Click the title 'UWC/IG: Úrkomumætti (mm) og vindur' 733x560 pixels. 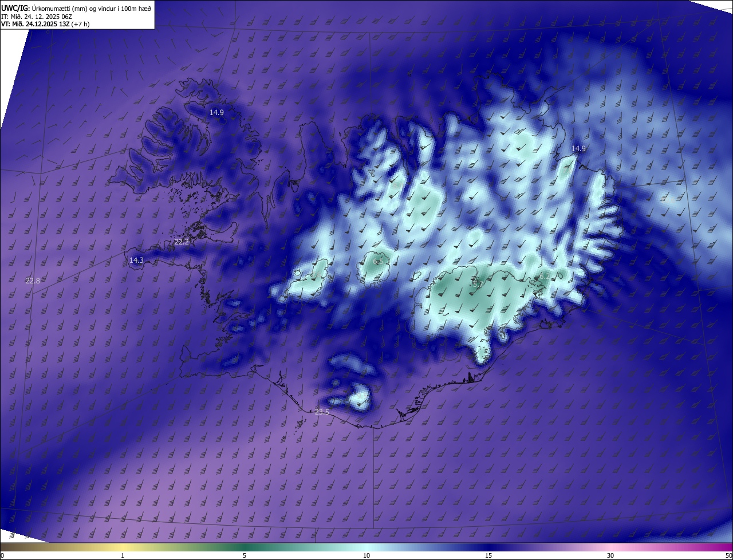tap(76, 8)
